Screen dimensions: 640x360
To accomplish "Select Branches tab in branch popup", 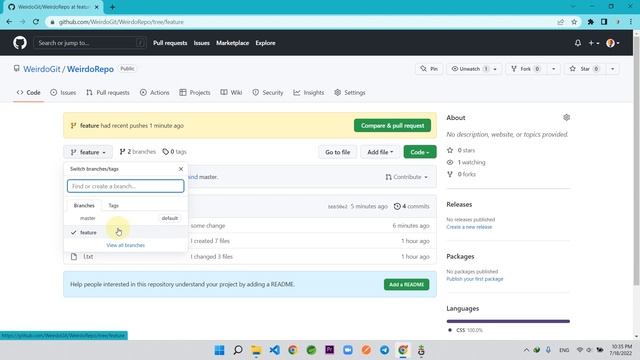I will click(x=84, y=205).
